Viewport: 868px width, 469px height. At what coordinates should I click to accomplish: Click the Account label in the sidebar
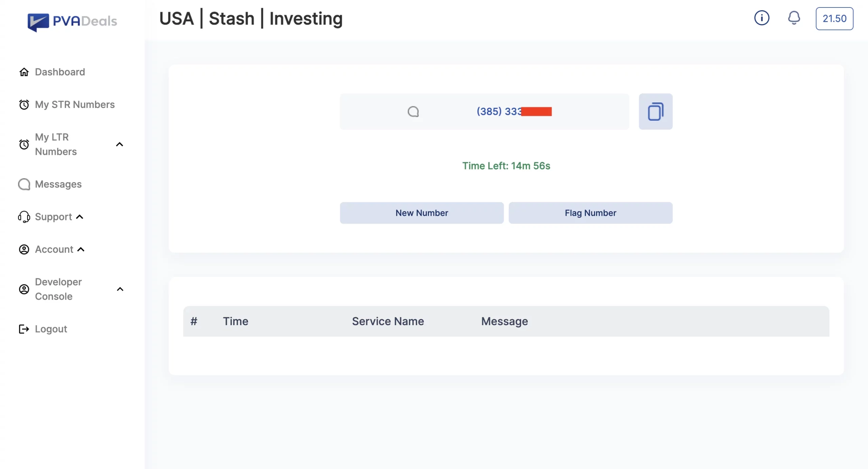54,249
